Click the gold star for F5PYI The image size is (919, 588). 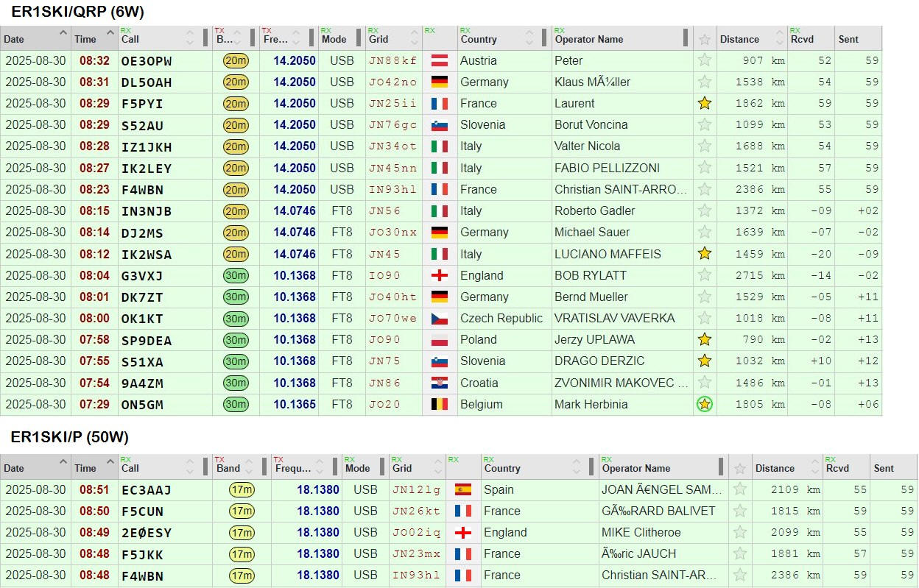pyautogui.click(x=705, y=104)
